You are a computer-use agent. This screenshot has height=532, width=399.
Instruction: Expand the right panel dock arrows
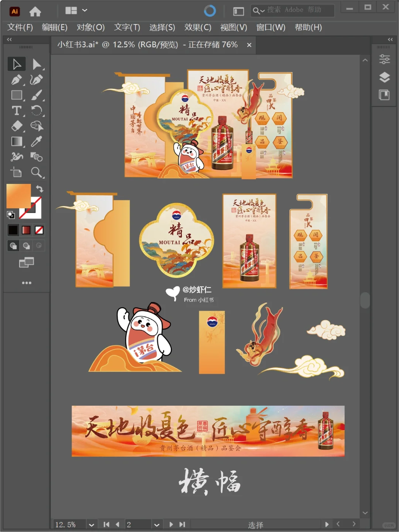point(390,39)
